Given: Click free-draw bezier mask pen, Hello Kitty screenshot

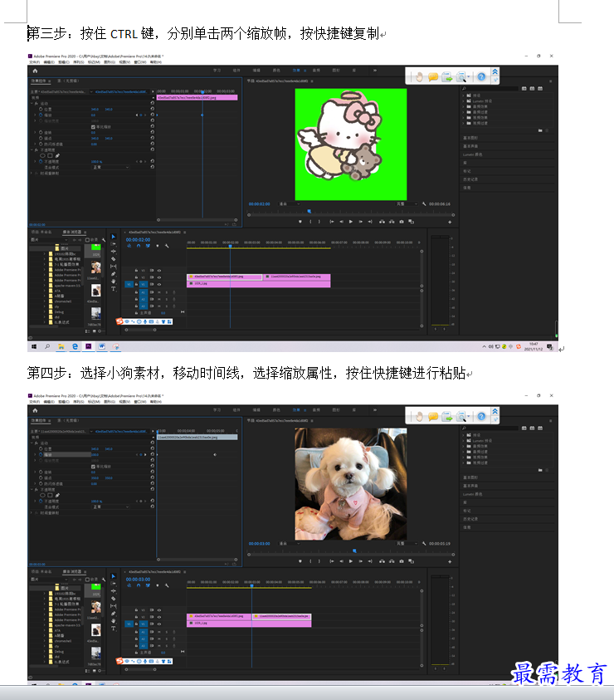Looking at the screenshot, I should click(57, 156).
